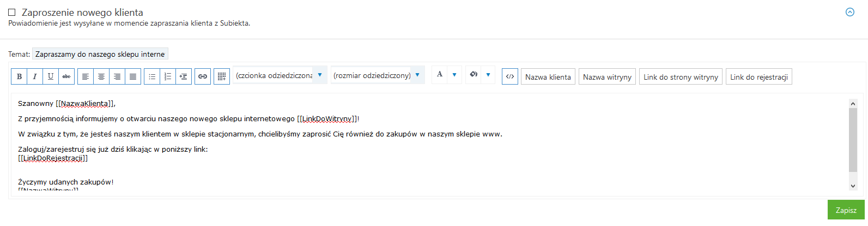Collapse the Zaproszenie nowego klienta section
Image resolution: width=868 pixels, height=226 pixels.
tap(850, 12)
